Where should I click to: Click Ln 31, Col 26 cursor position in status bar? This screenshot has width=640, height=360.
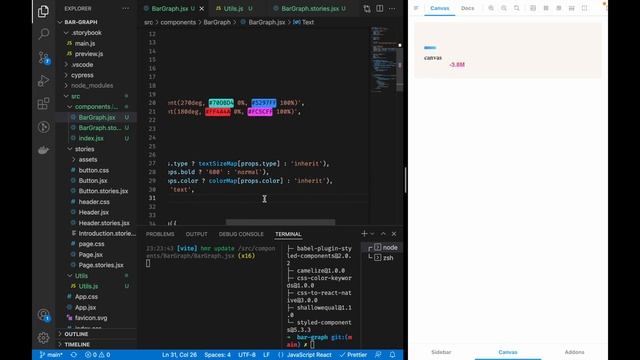(179, 355)
